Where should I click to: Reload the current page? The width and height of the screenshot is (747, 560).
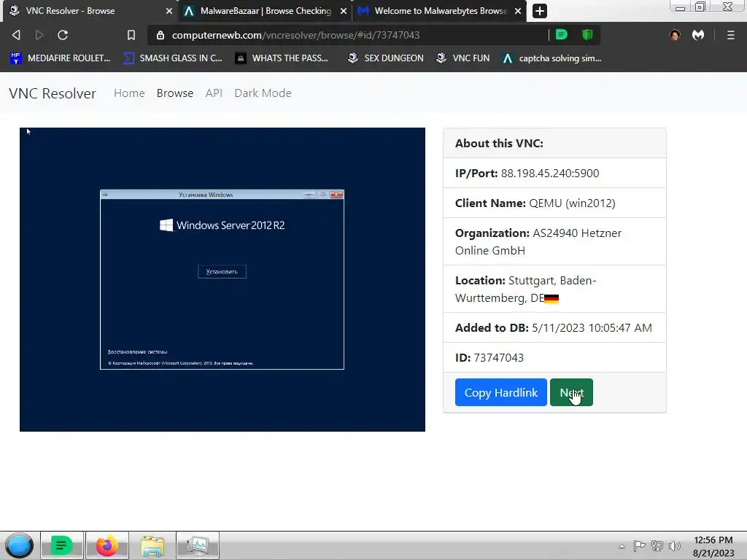click(63, 35)
